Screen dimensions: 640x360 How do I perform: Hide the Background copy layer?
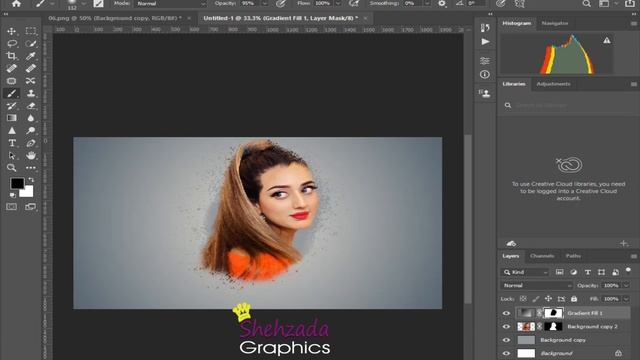coord(507,340)
